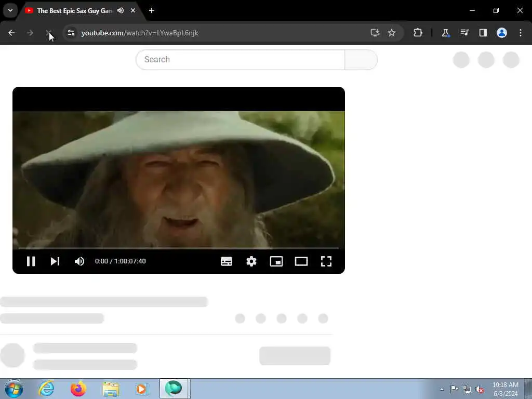Viewport: 532px width, 399px height.
Task: Stop loading the page
Action: coord(48,33)
